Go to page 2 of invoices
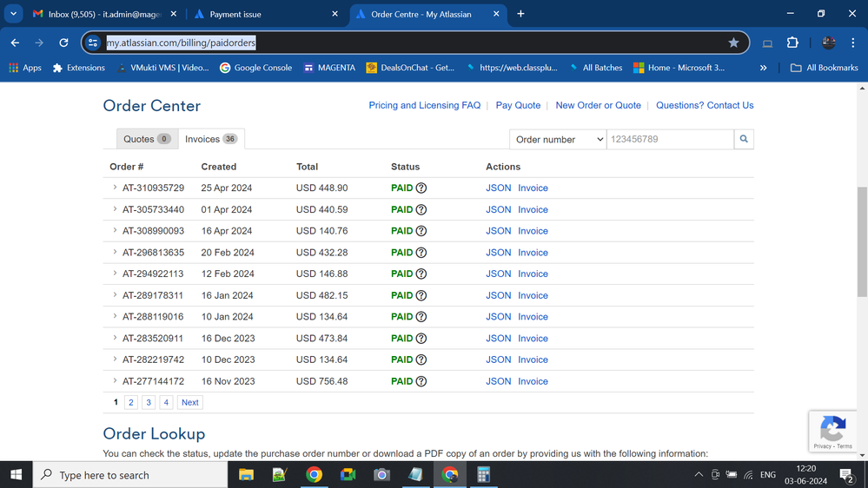The width and height of the screenshot is (868, 488). [131, 402]
